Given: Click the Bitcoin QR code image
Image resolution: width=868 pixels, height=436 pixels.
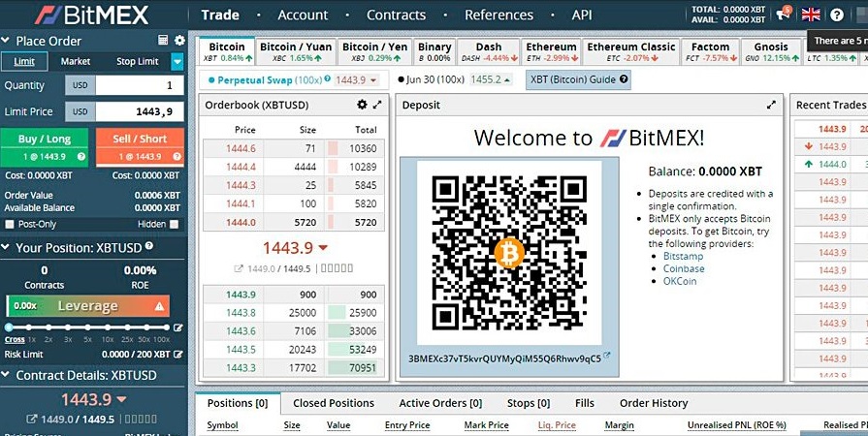Looking at the screenshot, I should 509,253.
